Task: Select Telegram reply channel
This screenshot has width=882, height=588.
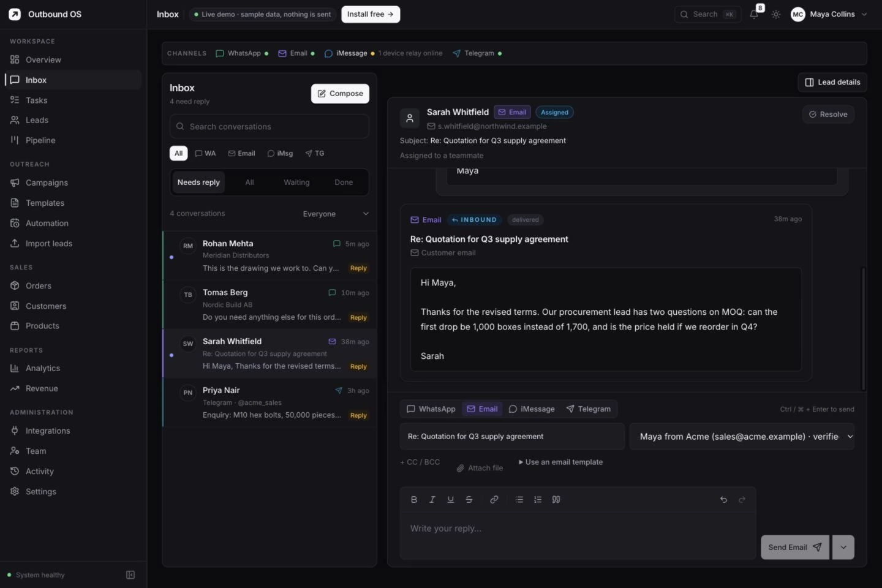Action: click(589, 409)
